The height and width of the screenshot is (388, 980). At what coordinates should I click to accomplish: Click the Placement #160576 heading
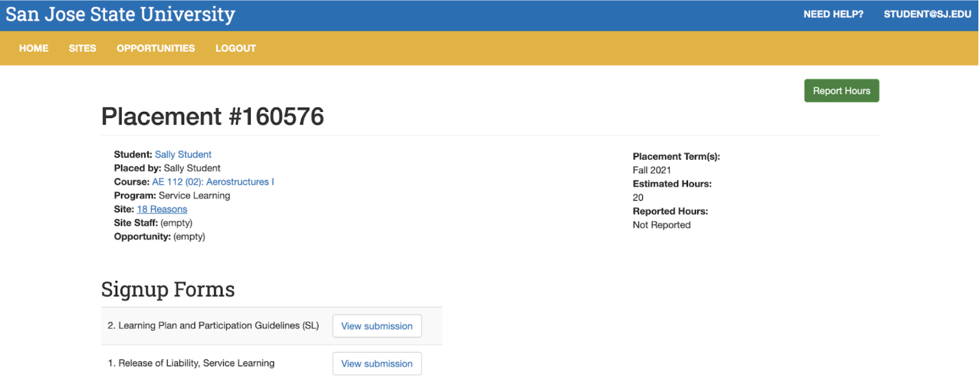212,117
